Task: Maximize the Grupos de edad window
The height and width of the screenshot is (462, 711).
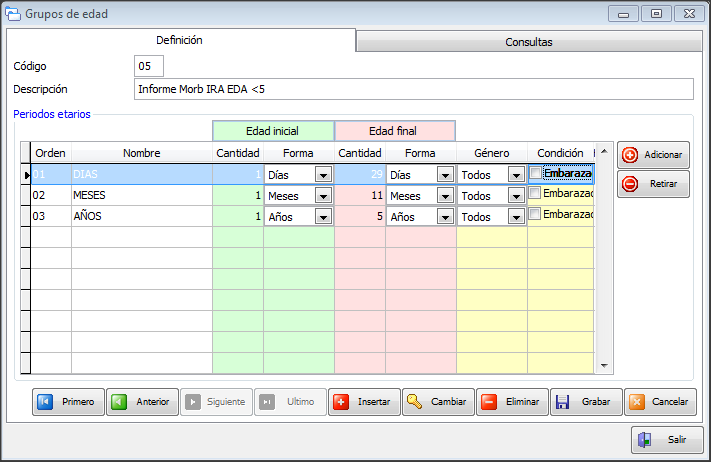Action: [656, 14]
